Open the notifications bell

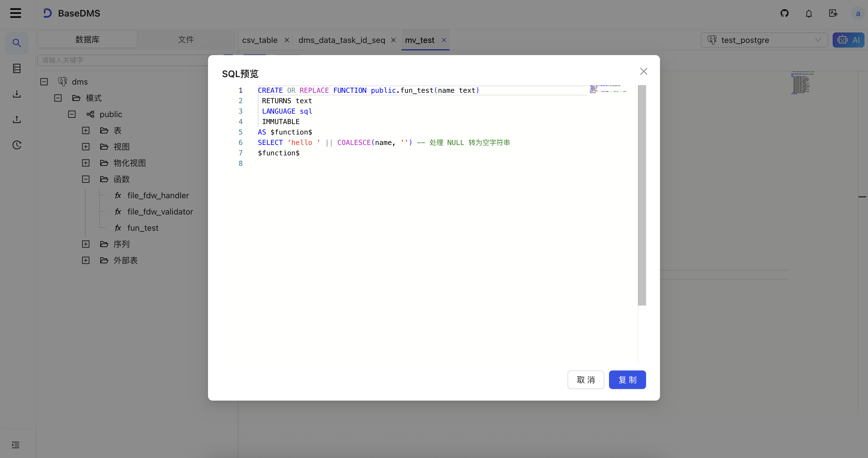pyautogui.click(x=809, y=14)
